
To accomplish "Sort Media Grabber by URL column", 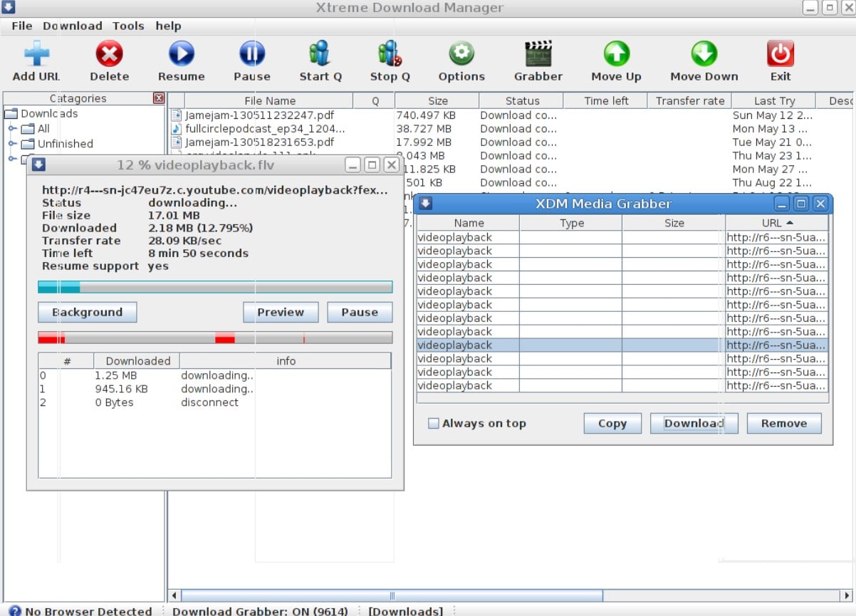I will click(x=777, y=222).
